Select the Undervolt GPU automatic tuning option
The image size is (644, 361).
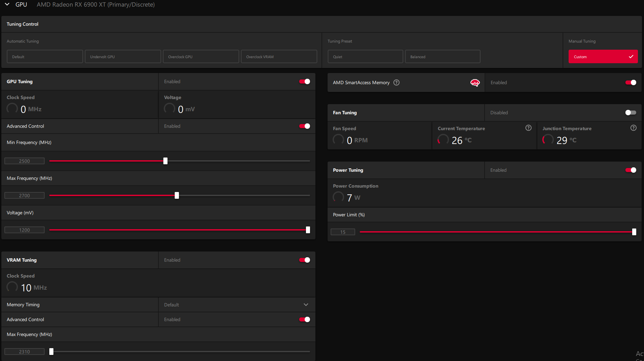pos(123,57)
